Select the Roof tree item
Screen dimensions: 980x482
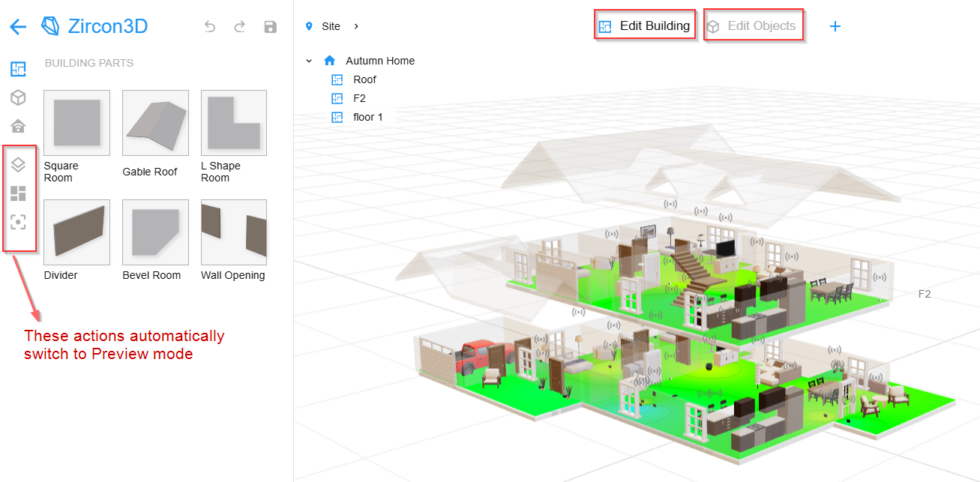point(364,79)
